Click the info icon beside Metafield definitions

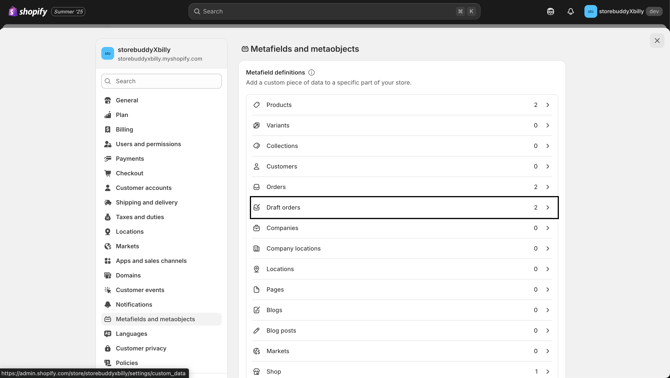point(311,73)
